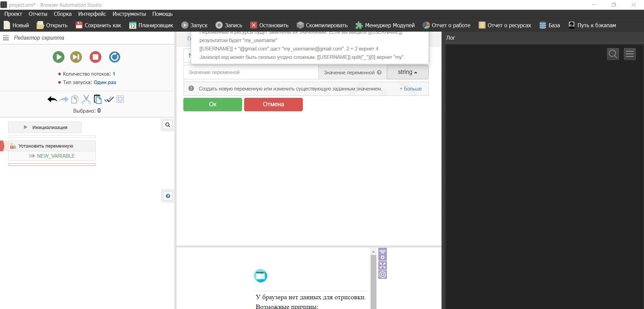Screen dimensions: 644x309
Task: Open the script search magnifier button
Action: 168,125
